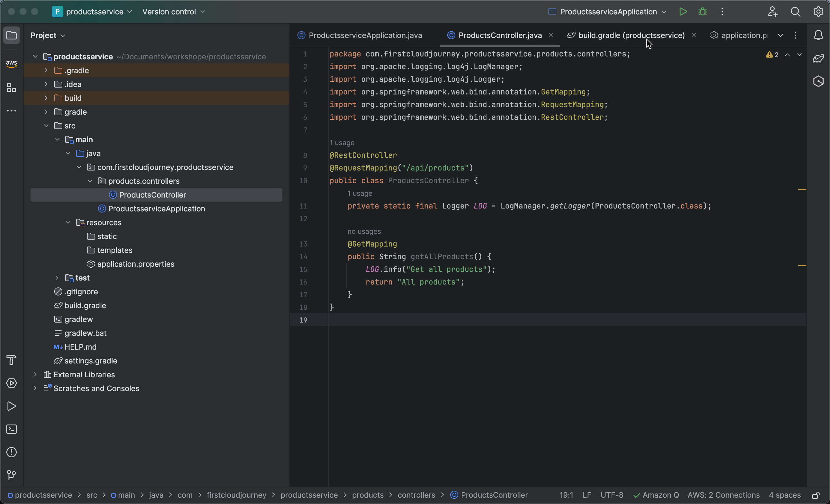Collapse the resources folder
This screenshot has height=504, width=830.
click(68, 223)
